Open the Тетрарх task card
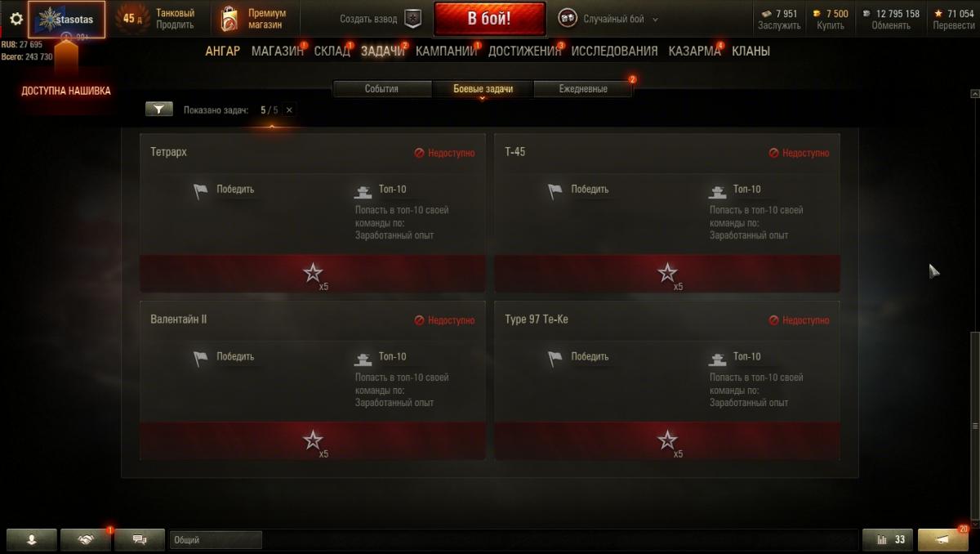Image resolution: width=980 pixels, height=554 pixels. [313, 212]
